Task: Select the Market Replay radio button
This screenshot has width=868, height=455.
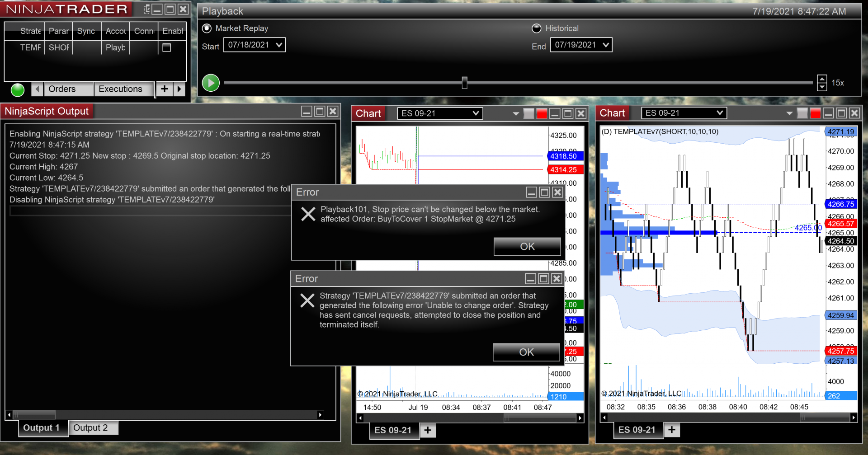Action: [207, 28]
